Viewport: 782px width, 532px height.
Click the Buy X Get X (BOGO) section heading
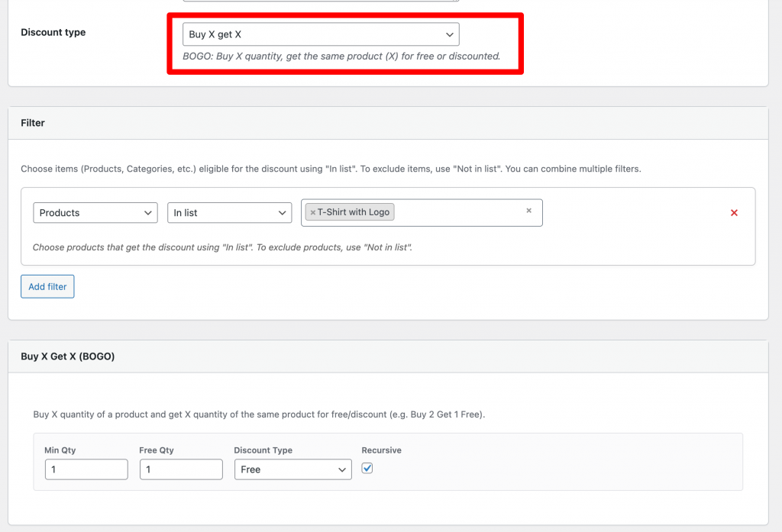[x=68, y=356]
